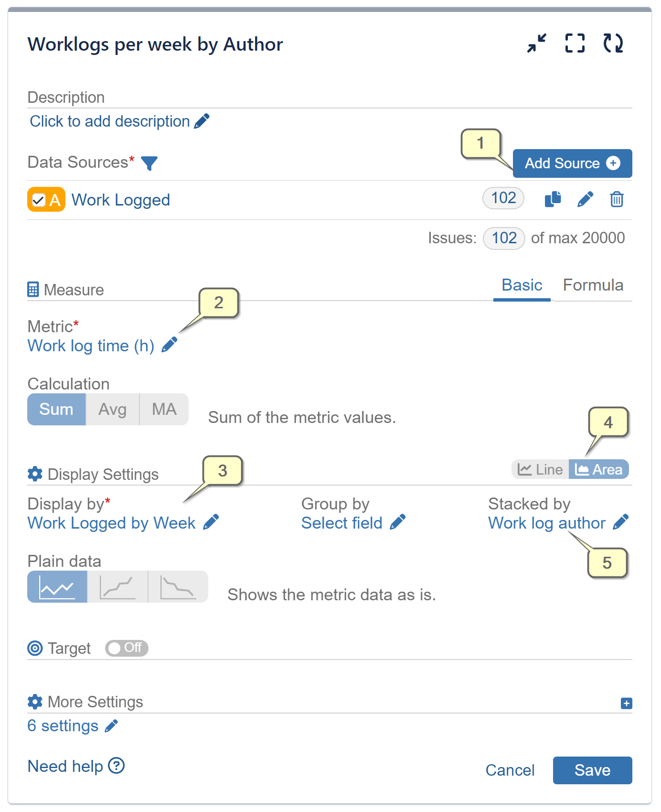Turn on the Target toggle

tap(126, 648)
